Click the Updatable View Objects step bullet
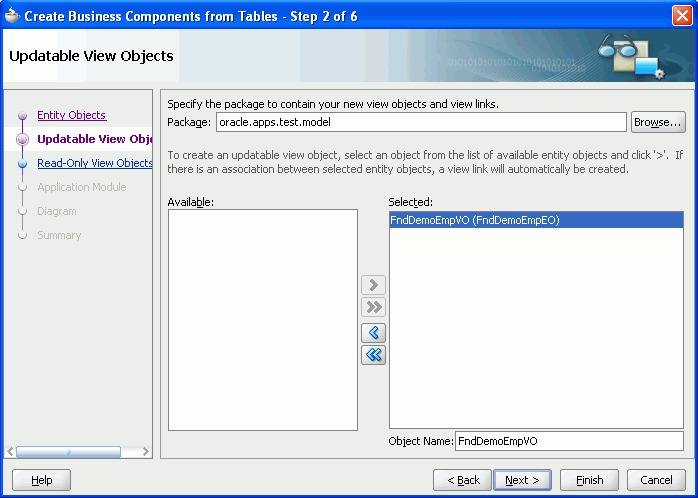The width and height of the screenshot is (698, 498). point(22,140)
